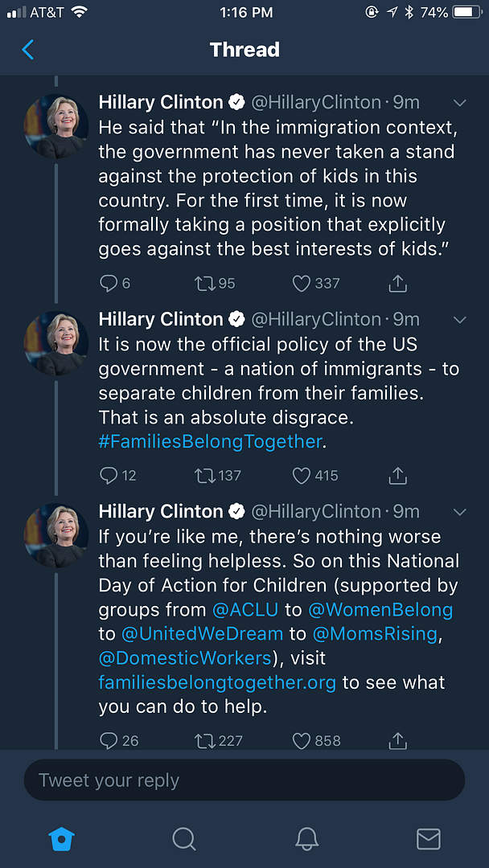Open Messages envelope tab
The width and height of the screenshot is (489, 868).
coord(429,839)
